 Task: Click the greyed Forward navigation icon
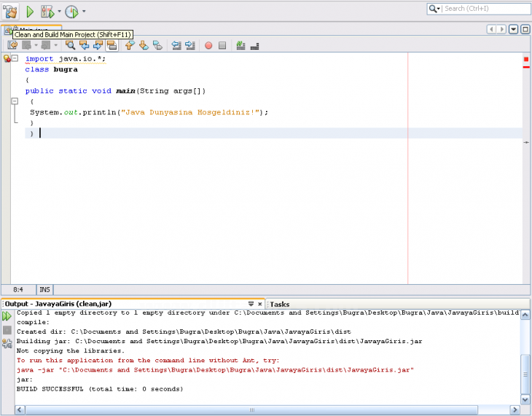(46, 45)
